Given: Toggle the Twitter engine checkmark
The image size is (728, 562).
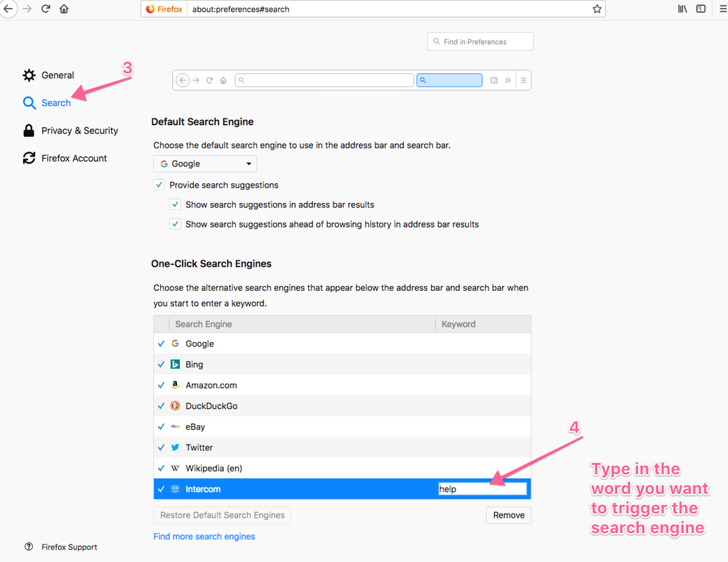Looking at the screenshot, I should [x=161, y=447].
